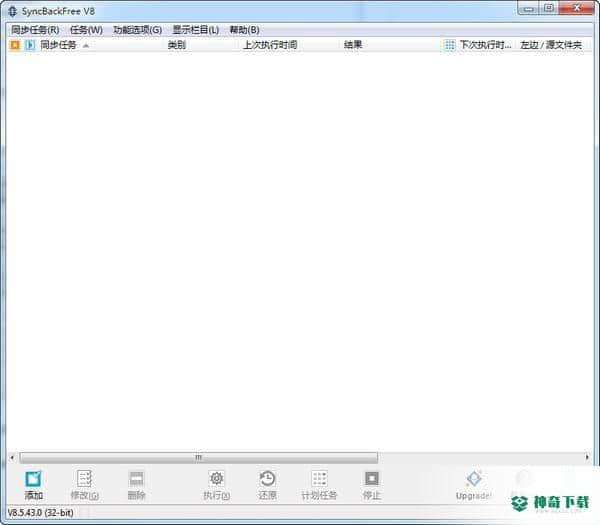Click the right scroll arrow
The width and height of the screenshot is (600, 525).
(587, 457)
